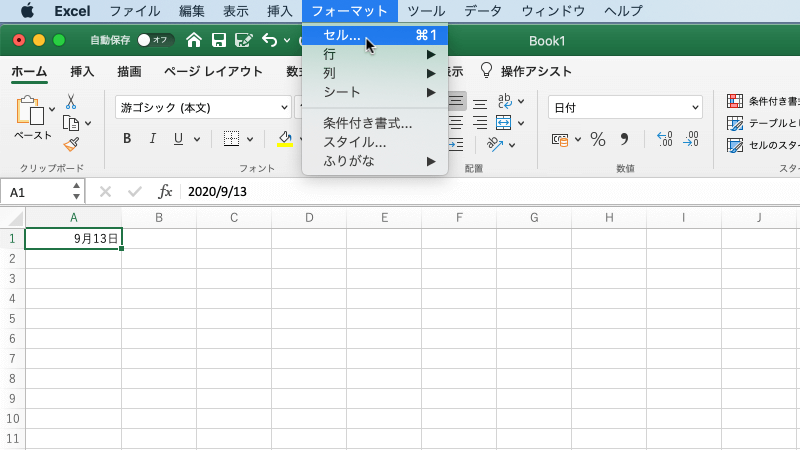Apply Underline formatting

178,138
